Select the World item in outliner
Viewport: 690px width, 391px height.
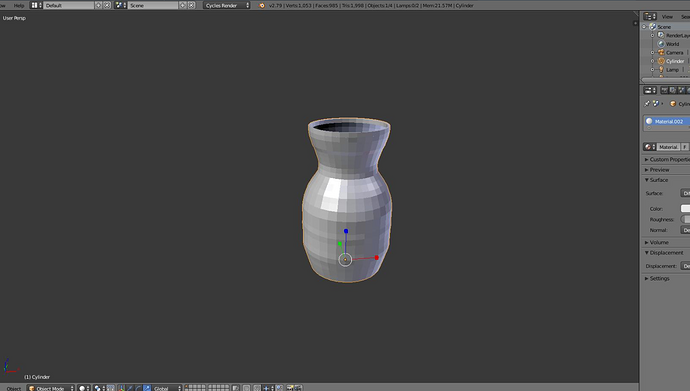(672, 44)
